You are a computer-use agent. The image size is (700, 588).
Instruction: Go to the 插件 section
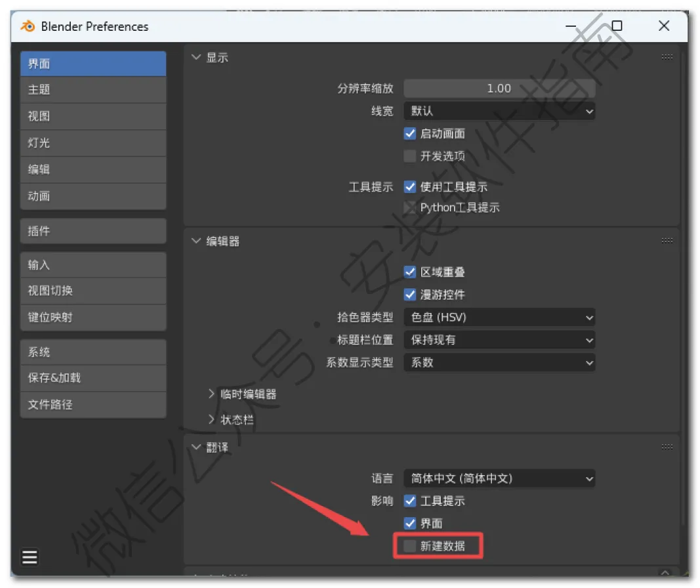click(93, 231)
